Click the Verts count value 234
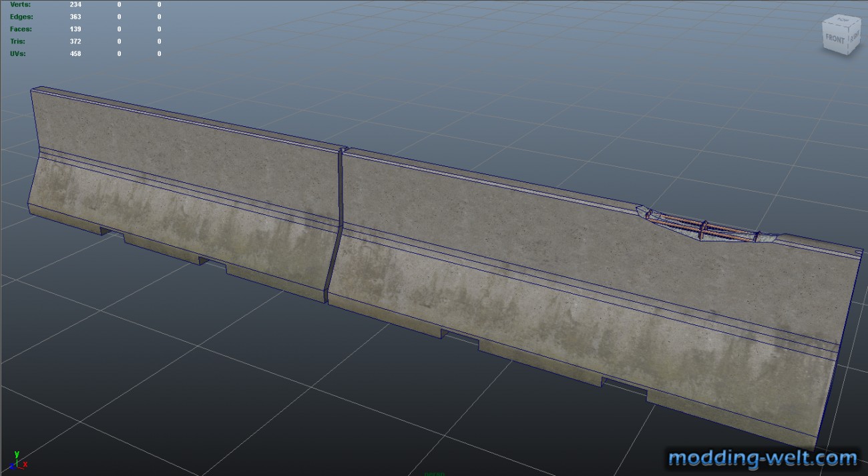Screen dimensions: 868x476 click(75, 4)
